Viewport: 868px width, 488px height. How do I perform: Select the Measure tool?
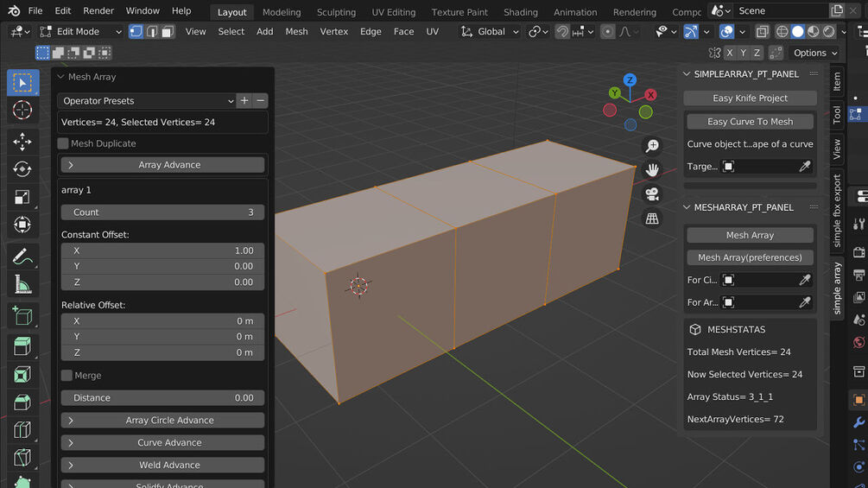(x=22, y=284)
